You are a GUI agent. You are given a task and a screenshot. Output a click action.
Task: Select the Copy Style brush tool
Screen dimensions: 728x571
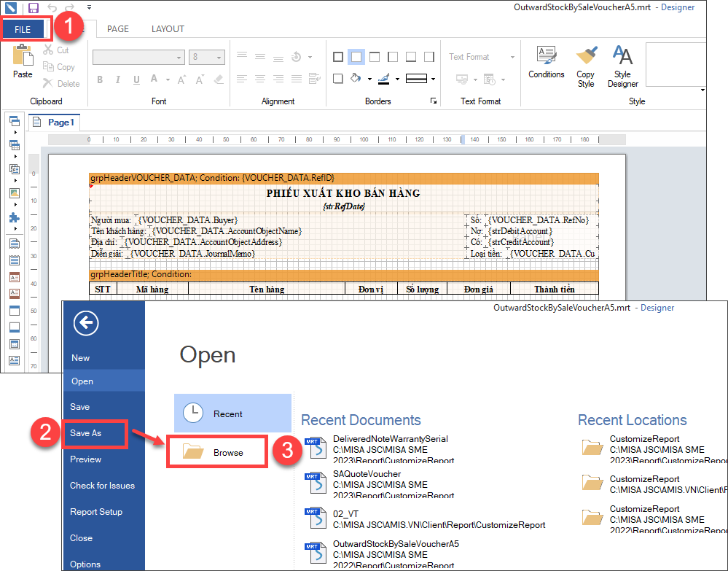click(585, 66)
